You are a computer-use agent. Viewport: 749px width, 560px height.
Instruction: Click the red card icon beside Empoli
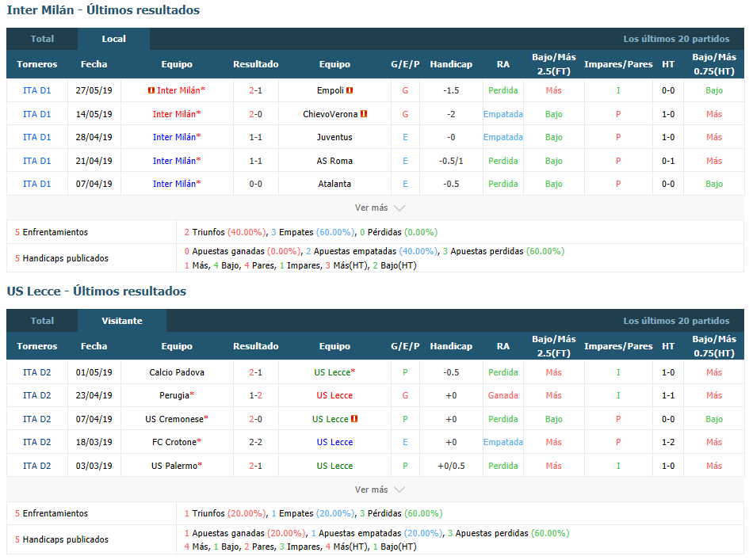[x=350, y=90]
